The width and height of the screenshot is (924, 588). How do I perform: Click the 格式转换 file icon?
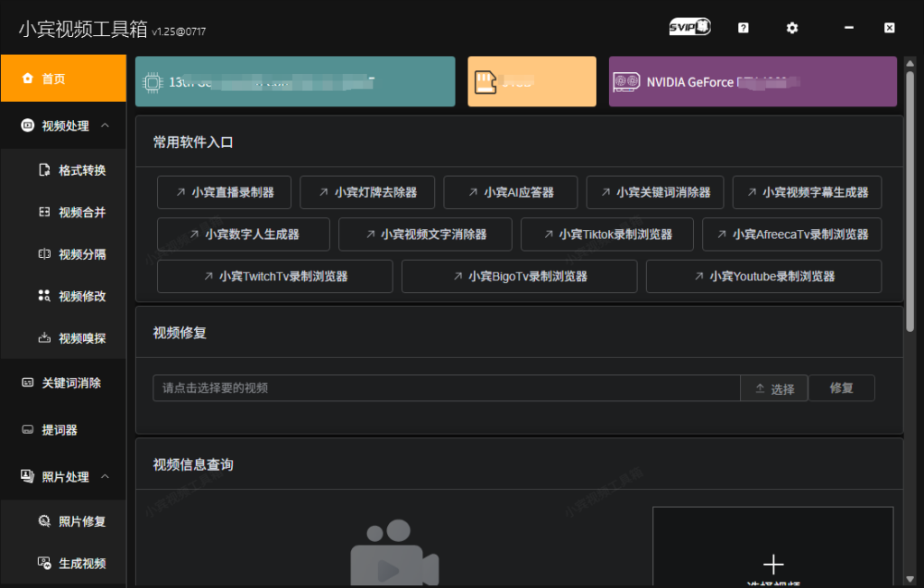44,170
